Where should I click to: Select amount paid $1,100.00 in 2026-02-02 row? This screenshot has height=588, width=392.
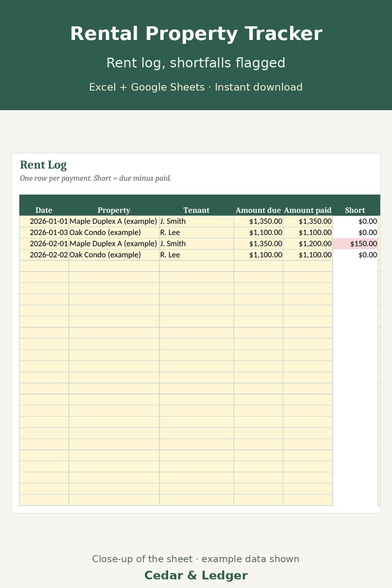[x=308, y=255]
